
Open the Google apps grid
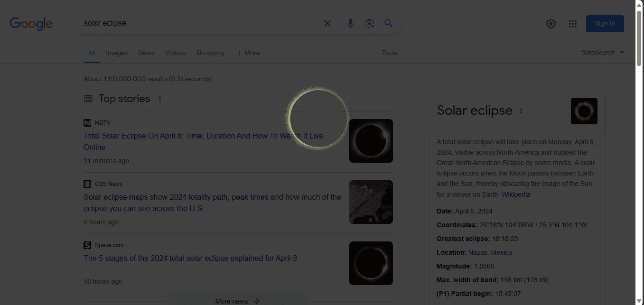(573, 24)
